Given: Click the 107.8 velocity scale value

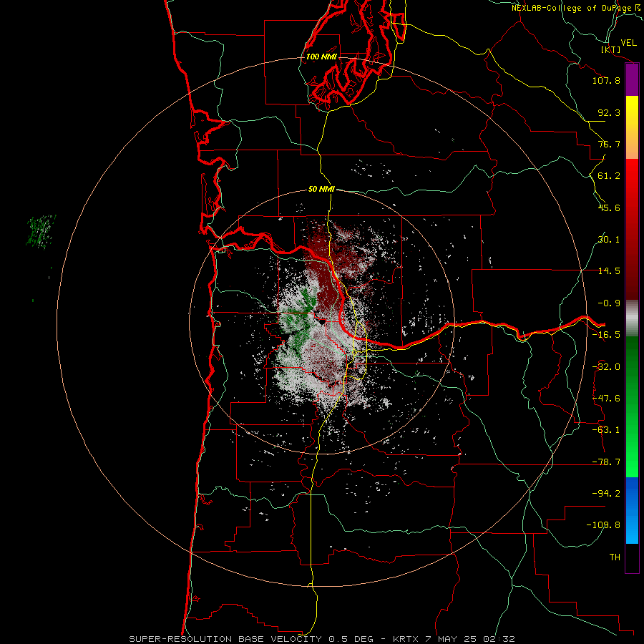Looking at the screenshot, I should coord(606,80).
